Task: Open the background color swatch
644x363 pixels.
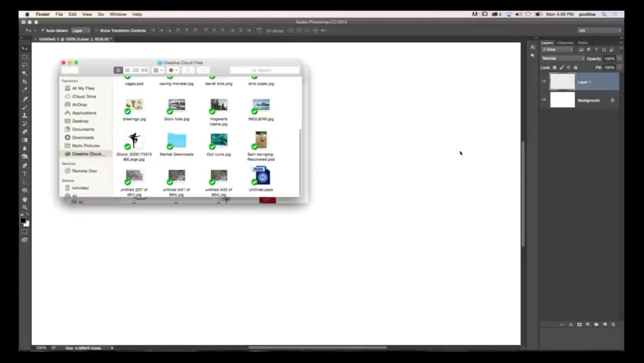Action: (27, 223)
